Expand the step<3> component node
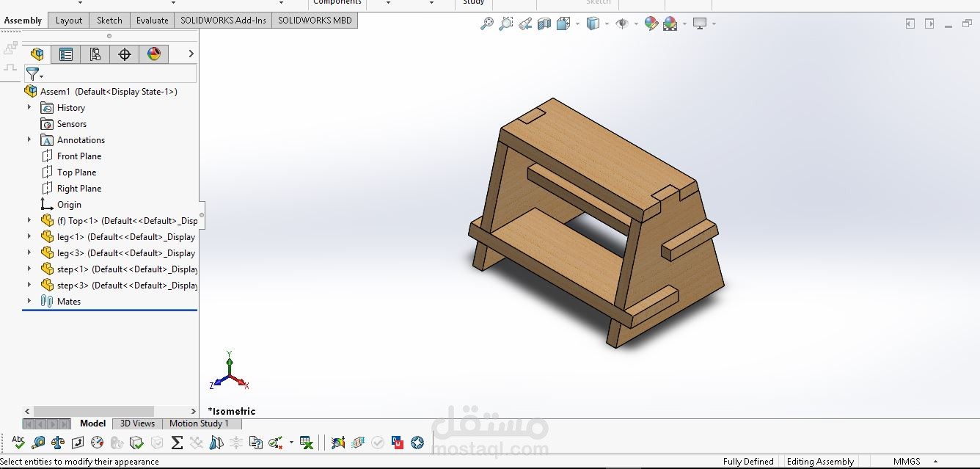Screen dimensions: 980x469 click(x=29, y=285)
